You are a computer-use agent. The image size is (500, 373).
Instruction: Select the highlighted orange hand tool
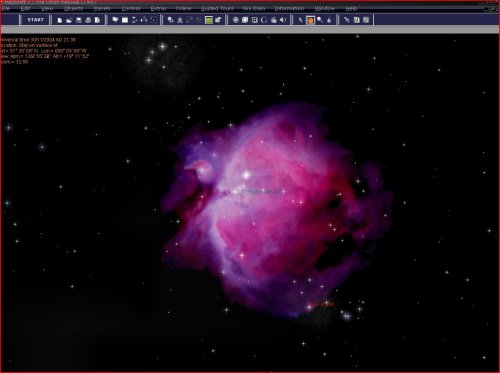point(310,20)
